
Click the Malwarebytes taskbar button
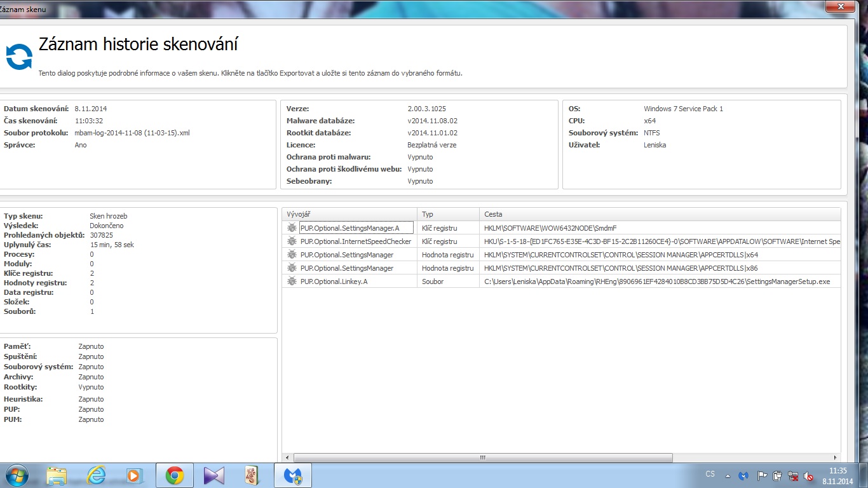click(x=293, y=475)
